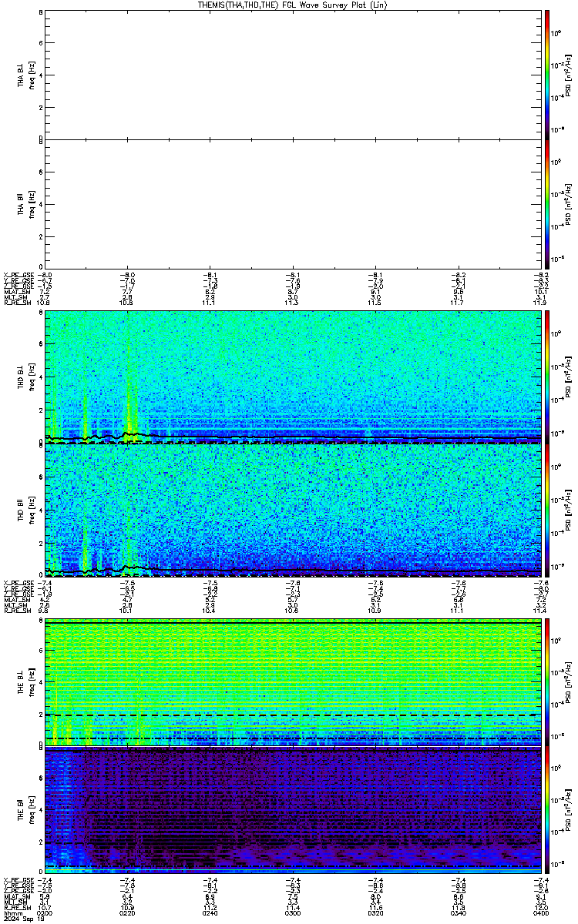Click the hhmm label beside the time axis
The width and height of the screenshot is (578, 924).
pyautogui.click(x=13, y=912)
